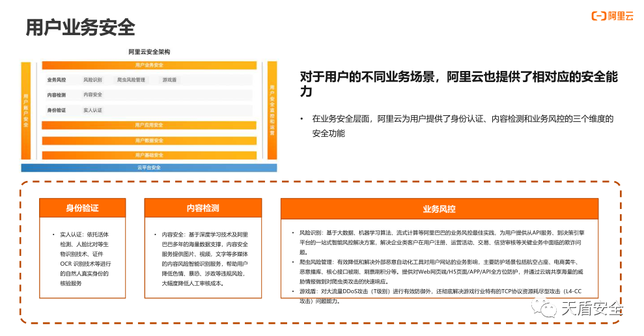The height and width of the screenshot is (336, 644).
Task: Click the slide title 用户业务安全
Action: pos(81,27)
